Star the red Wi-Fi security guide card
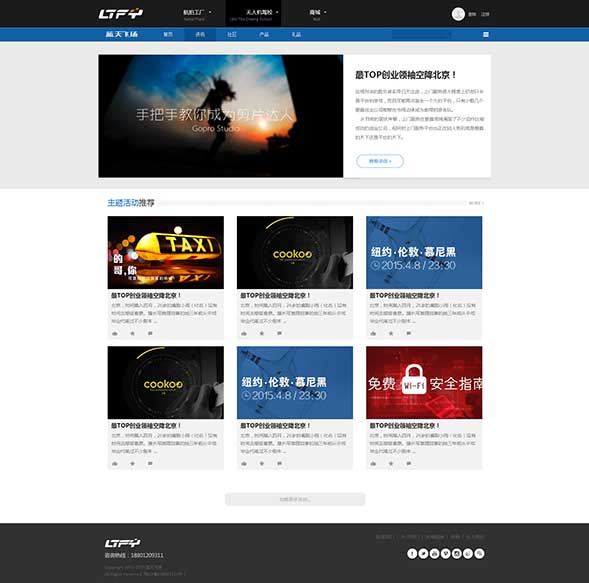The image size is (589, 583). click(391, 463)
